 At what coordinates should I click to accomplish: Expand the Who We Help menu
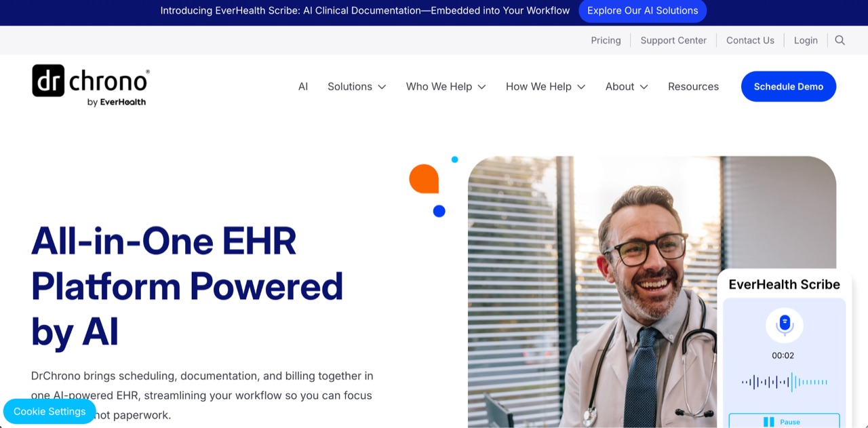(x=446, y=86)
